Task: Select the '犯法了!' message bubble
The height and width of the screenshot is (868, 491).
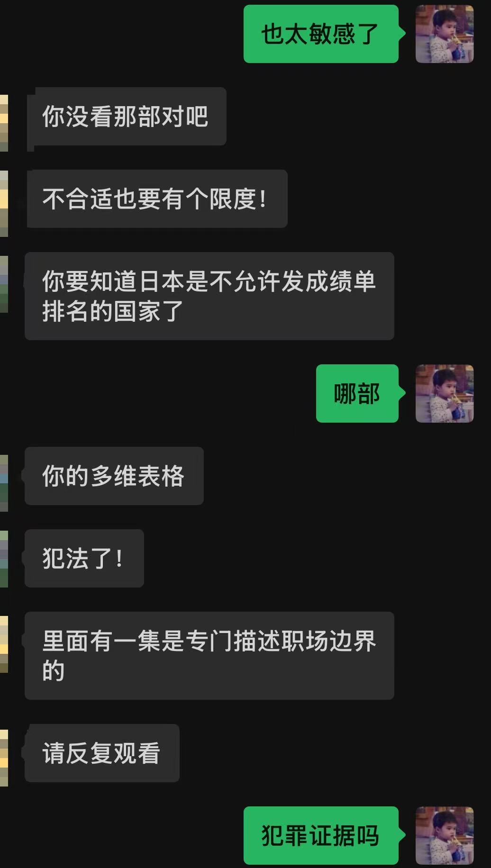Action: pyautogui.click(x=84, y=558)
